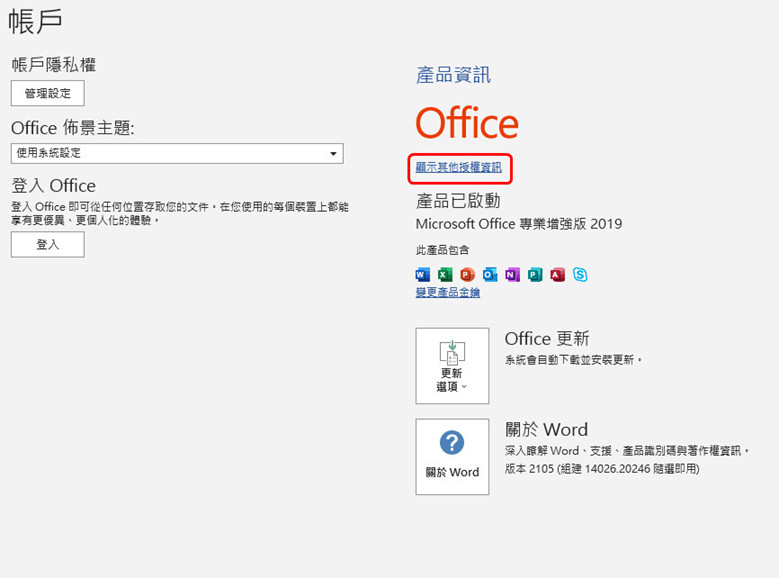Click the Excel app icon
The width and height of the screenshot is (779, 578).
point(445,274)
